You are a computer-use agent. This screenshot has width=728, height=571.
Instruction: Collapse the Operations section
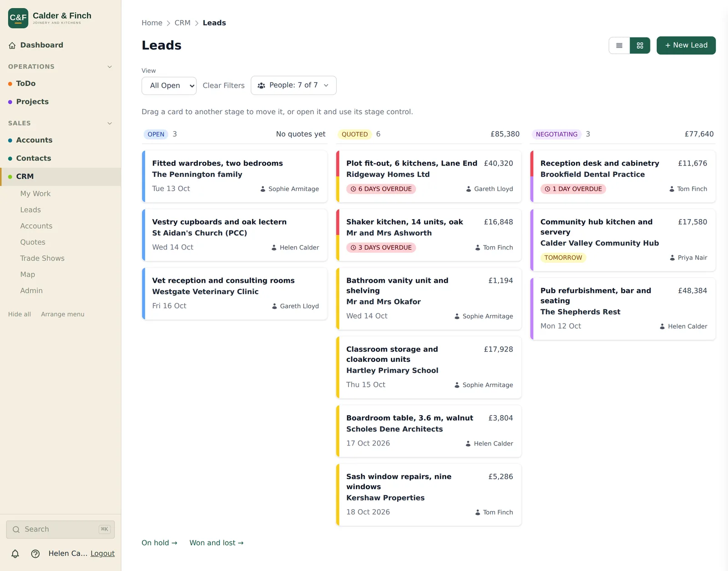110,67
